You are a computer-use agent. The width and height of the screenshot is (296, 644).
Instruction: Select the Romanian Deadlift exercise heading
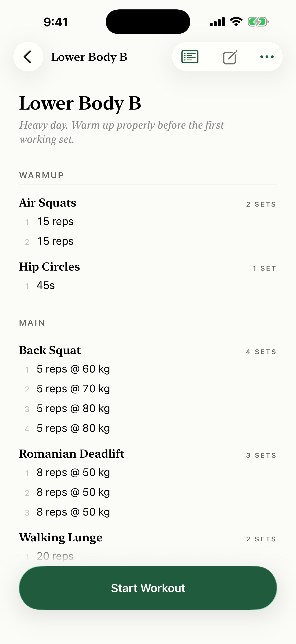72,454
